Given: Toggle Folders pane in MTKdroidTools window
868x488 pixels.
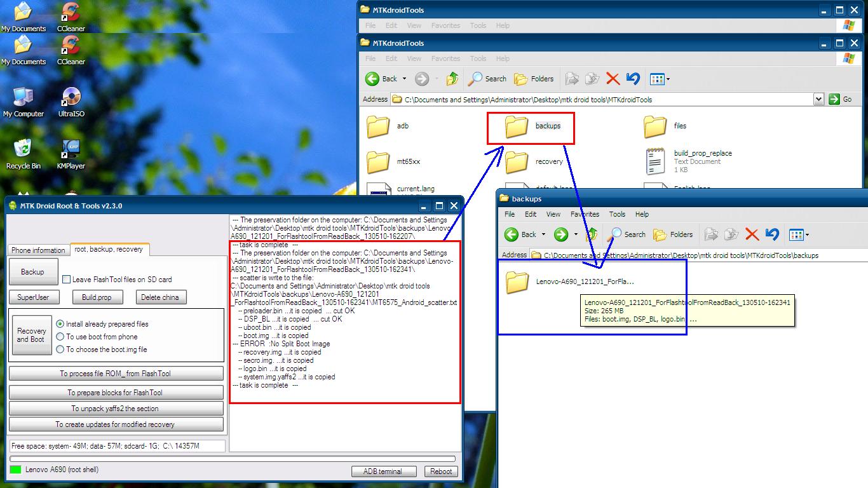Looking at the screenshot, I should pos(534,79).
